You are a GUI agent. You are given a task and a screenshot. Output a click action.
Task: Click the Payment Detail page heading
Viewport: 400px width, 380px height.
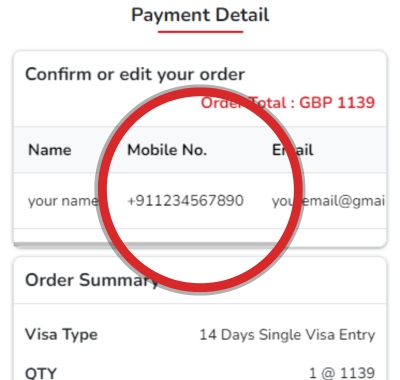[200, 15]
